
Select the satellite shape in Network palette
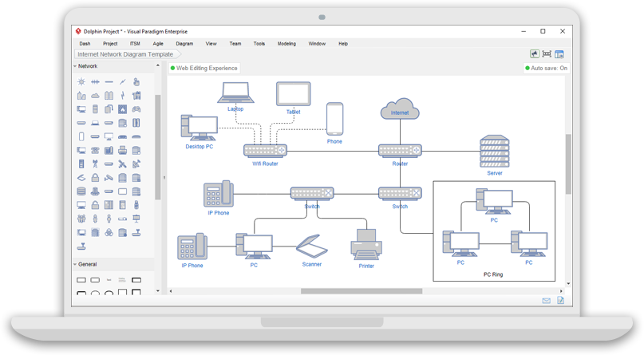(x=122, y=164)
